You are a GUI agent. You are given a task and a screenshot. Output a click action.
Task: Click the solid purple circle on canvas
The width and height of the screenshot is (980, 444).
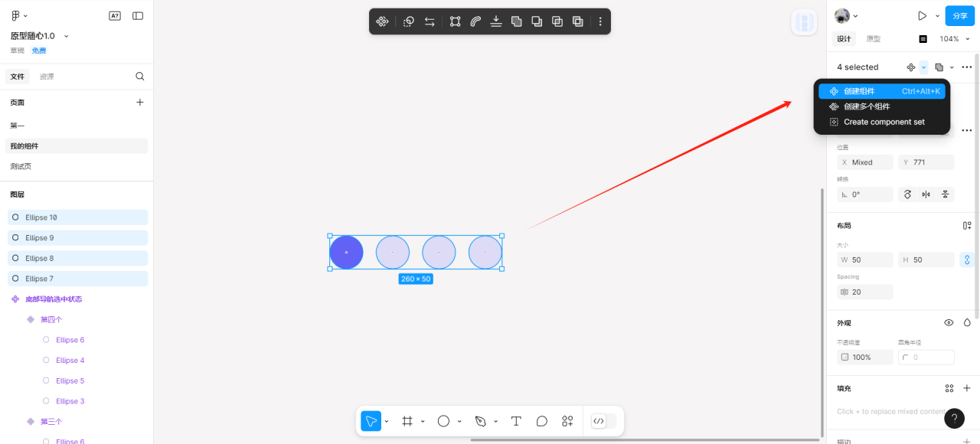(346, 252)
